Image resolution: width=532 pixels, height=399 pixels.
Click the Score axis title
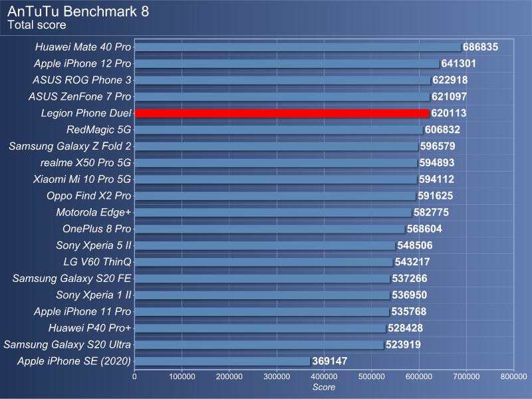324,387
